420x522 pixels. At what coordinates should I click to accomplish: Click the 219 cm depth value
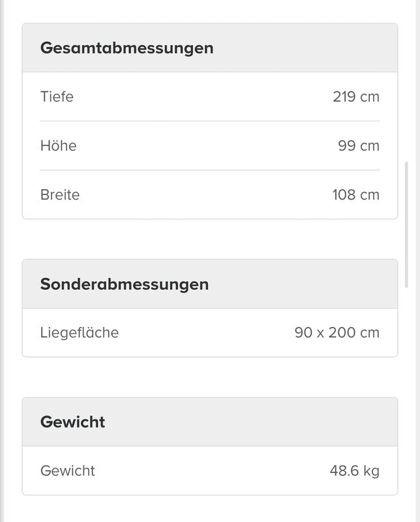tap(355, 97)
